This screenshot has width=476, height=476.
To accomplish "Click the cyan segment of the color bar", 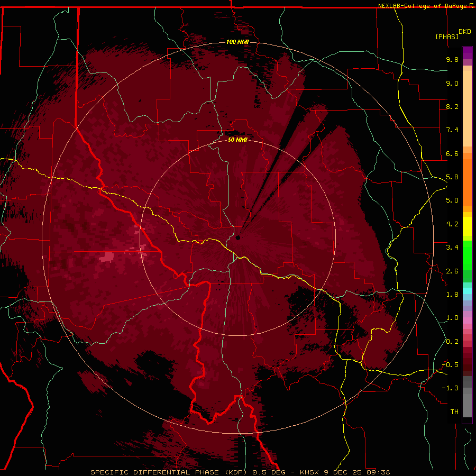I will point(467,291).
